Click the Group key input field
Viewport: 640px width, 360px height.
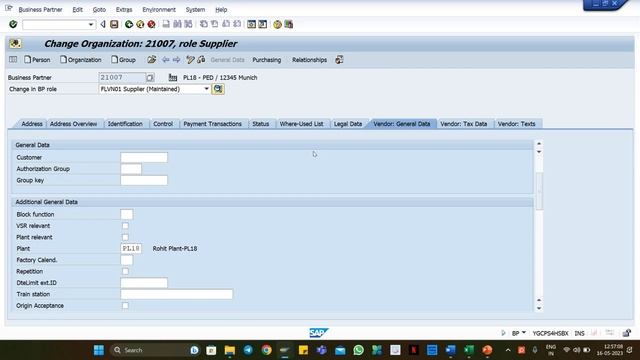[x=144, y=180]
